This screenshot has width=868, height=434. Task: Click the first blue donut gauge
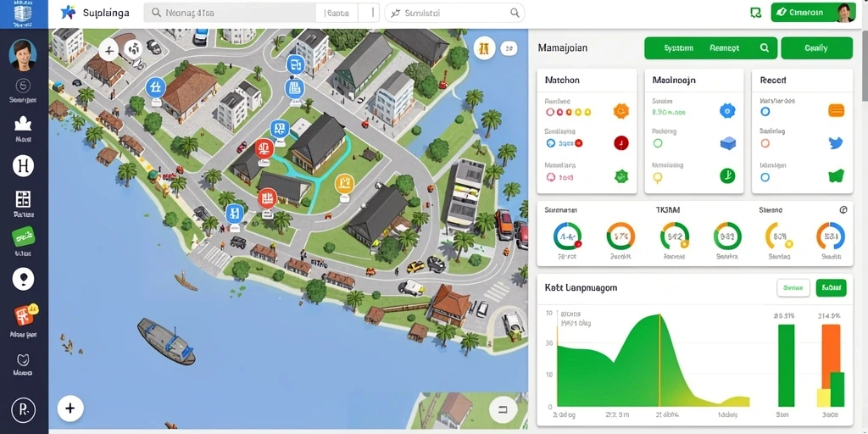(x=567, y=236)
